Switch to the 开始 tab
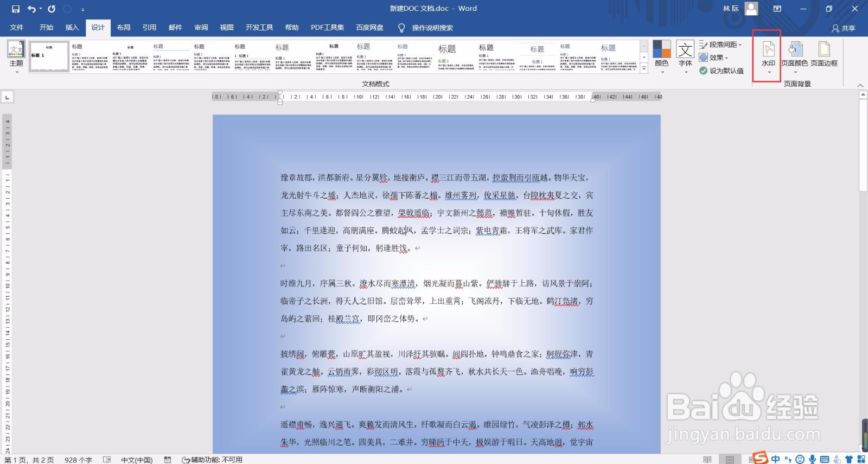 tap(46, 28)
